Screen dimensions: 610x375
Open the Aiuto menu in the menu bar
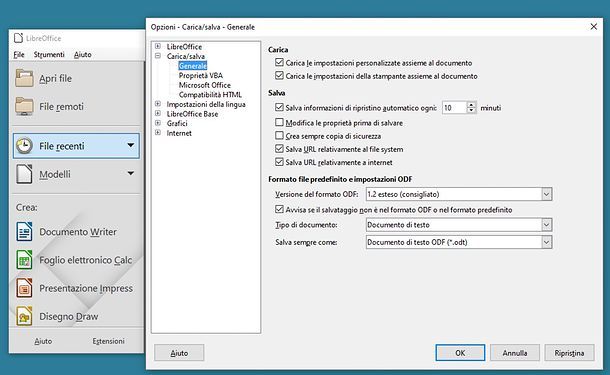point(82,55)
